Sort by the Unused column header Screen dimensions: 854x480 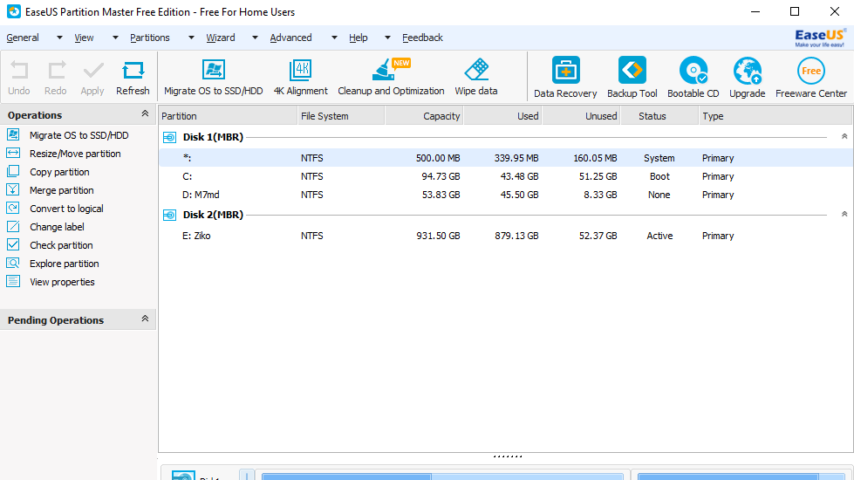[x=581, y=116]
